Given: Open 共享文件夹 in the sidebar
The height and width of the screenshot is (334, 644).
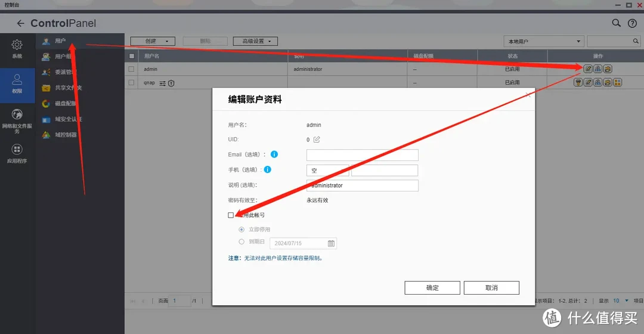Looking at the screenshot, I should click(80, 88).
